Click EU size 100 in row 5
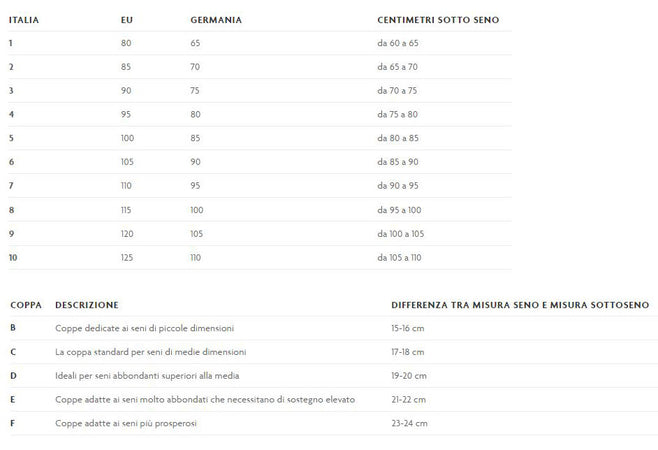Screen dimensions: 658x450 pyautogui.click(x=127, y=138)
